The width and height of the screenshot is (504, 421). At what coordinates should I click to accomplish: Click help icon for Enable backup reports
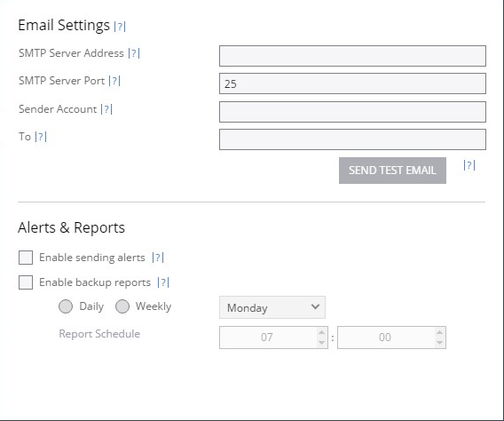coord(163,282)
